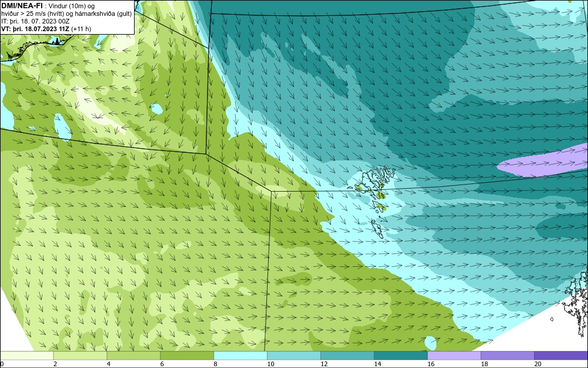This screenshot has width=588, height=368.
Task: Click the legend tick label '10'
Action: 270,364
